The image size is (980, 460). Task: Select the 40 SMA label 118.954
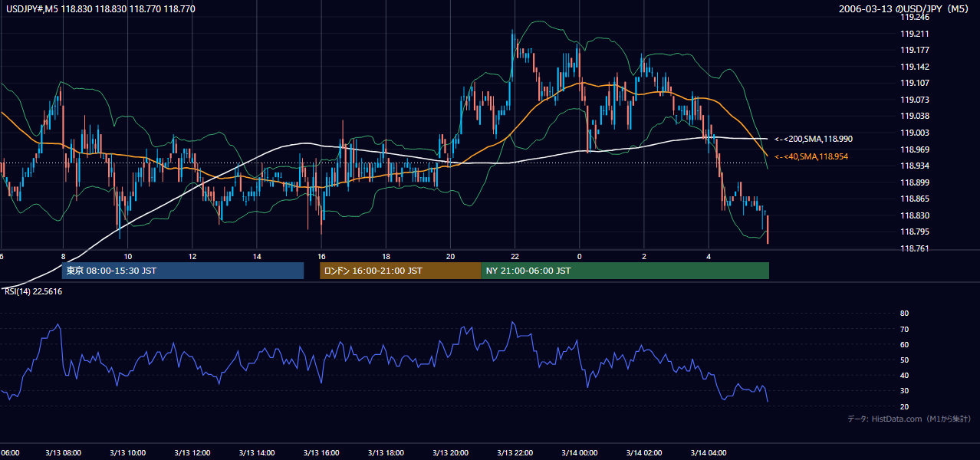pyautogui.click(x=812, y=156)
